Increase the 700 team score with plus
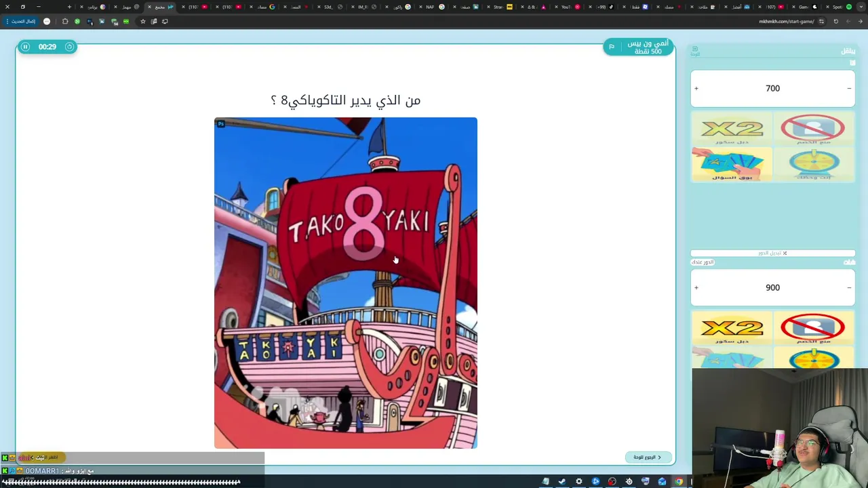The image size is (868, 488). pos(696,88)
